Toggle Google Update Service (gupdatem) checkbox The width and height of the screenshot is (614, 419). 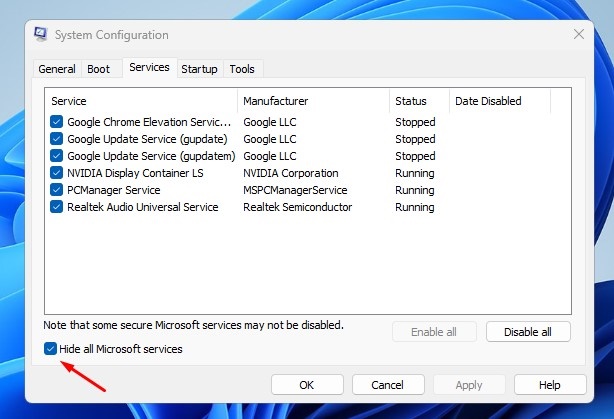(x=57, y=156)
